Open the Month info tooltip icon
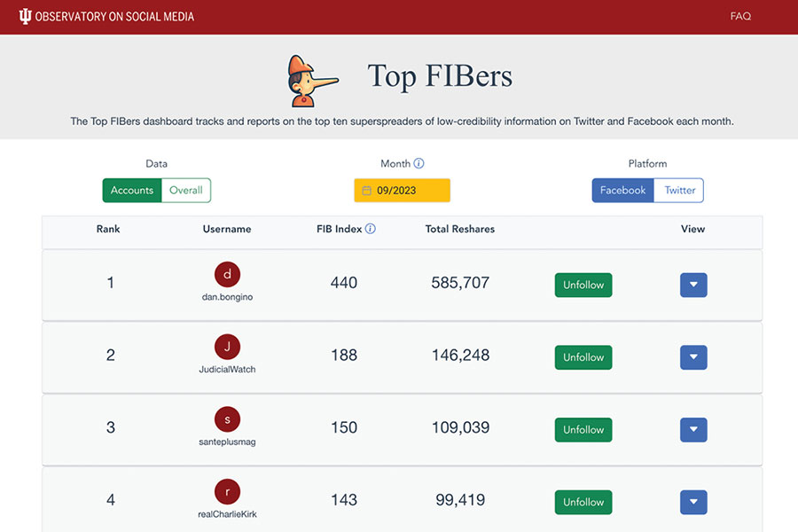The height and width of the screenshot is (532, 798). coord(419,163)
